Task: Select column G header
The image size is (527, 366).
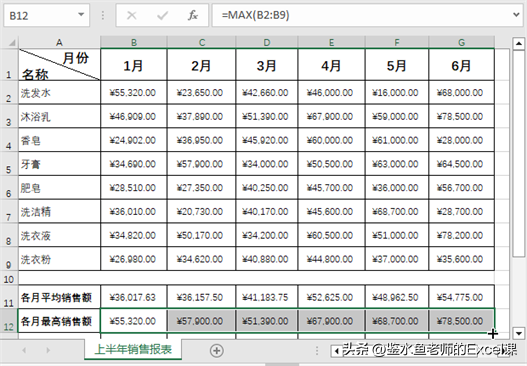Action: click(461, 42)
